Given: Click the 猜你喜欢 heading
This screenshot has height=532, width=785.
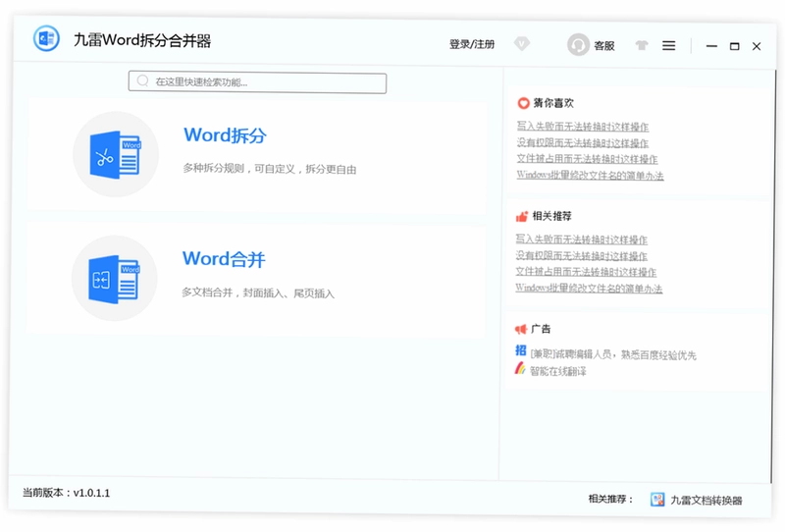Looking at the screenshot, I should (x=553, y=103).
